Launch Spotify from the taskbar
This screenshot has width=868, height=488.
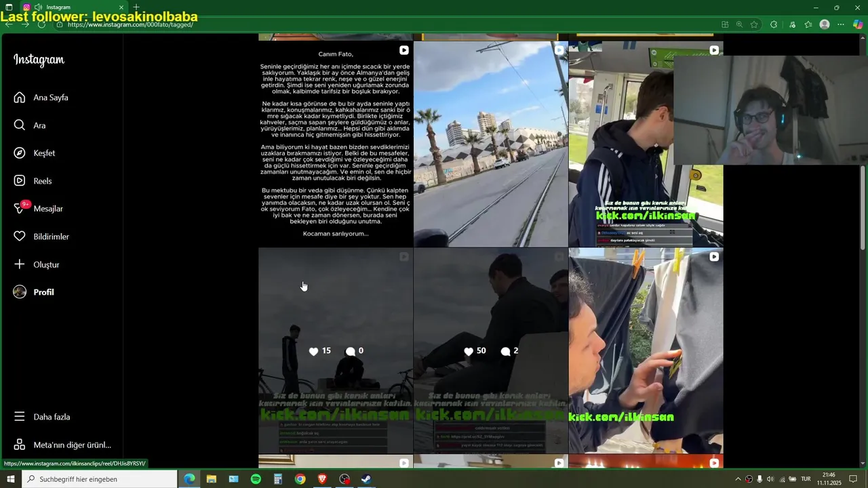[256, 479]
